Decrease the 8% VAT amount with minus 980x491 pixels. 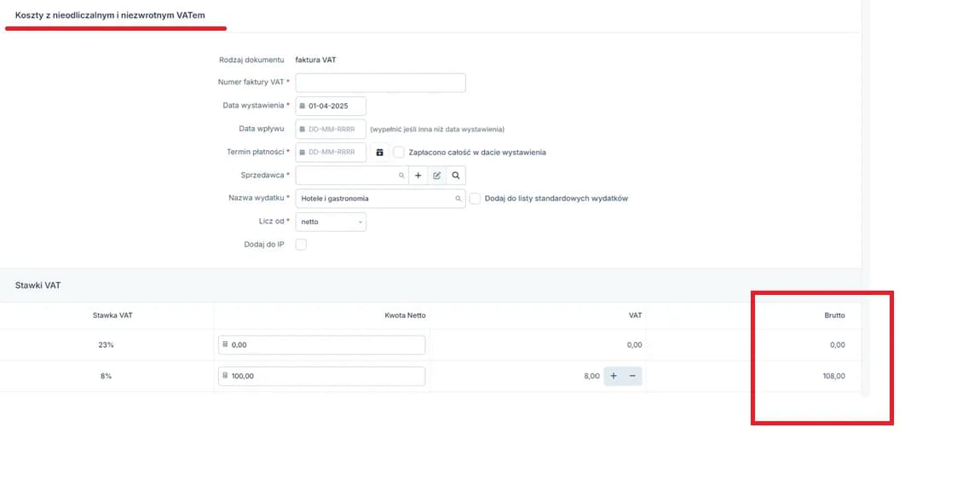coord(632,376)
